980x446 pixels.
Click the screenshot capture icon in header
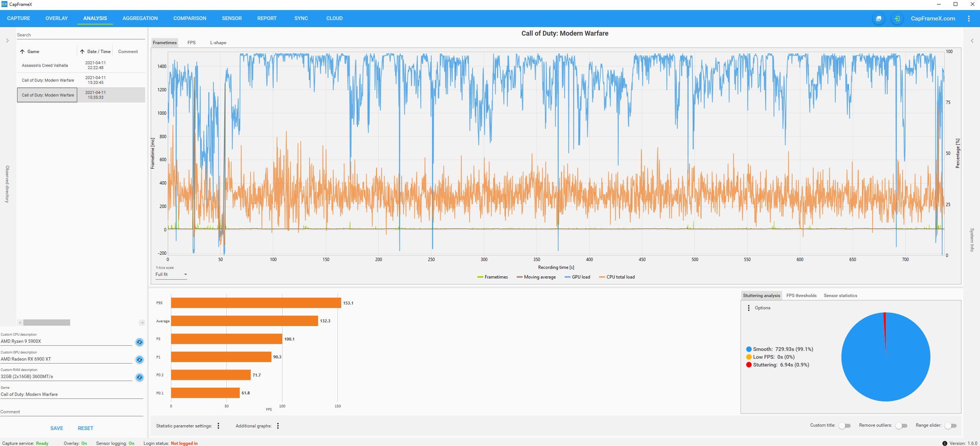pyautogui.click(x=878, y=19)
